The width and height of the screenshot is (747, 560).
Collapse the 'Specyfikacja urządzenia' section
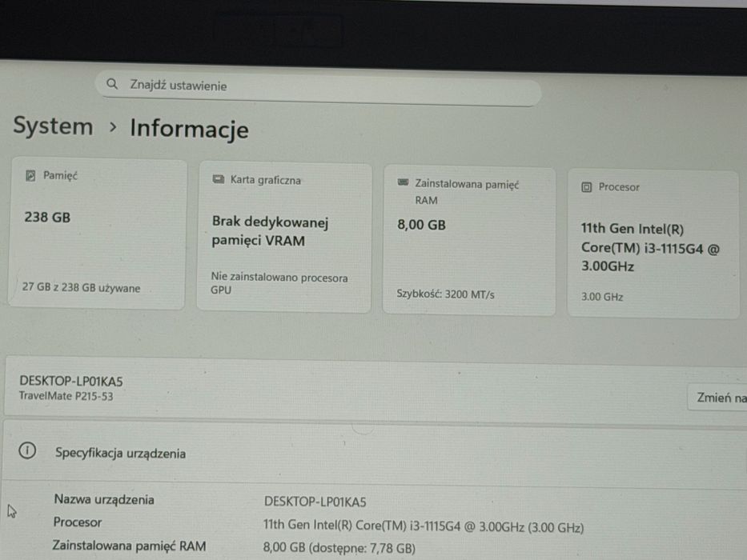(375, 454)
